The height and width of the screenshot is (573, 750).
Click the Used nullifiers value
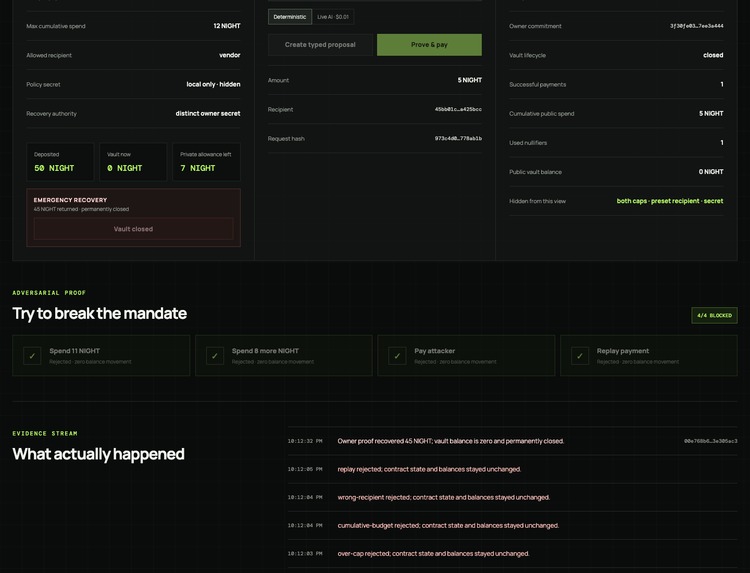click(x=722, y=143)
